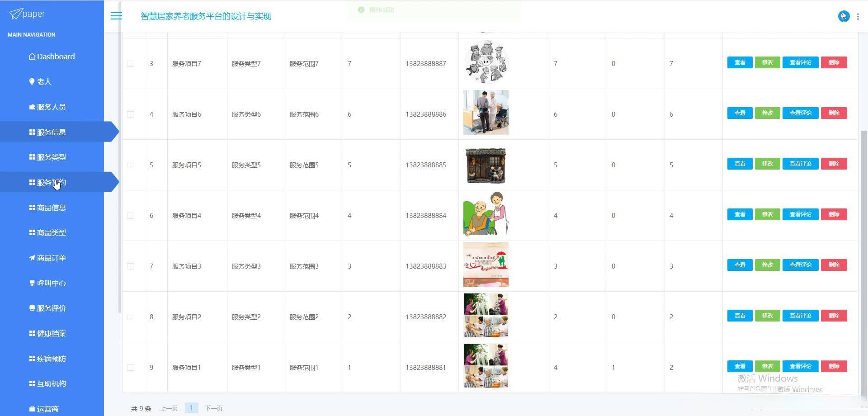868x416 pixels.
Task: Click 查看 button for 服务项目1
Action: [x=740, y=366]
